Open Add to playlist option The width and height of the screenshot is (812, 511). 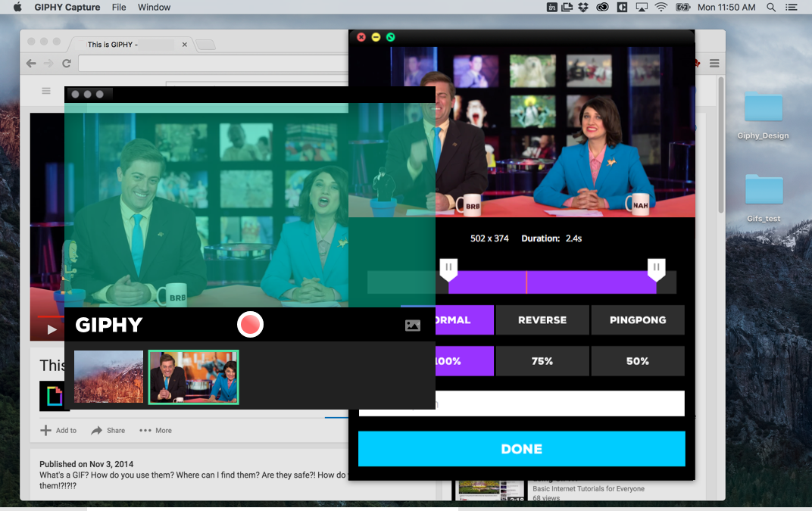pos(58,430)
